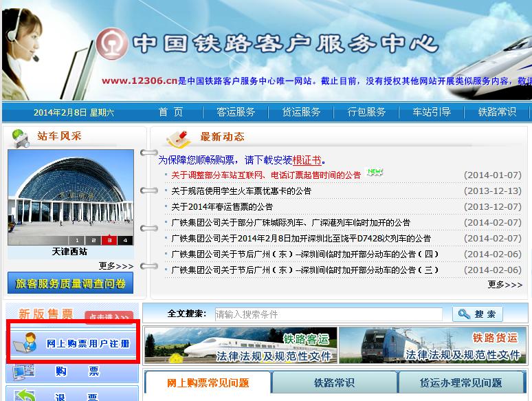Screen dimensions: 532x401
Task: Click the (2013-12-13) date in the news list
Action: coord(493,191)
